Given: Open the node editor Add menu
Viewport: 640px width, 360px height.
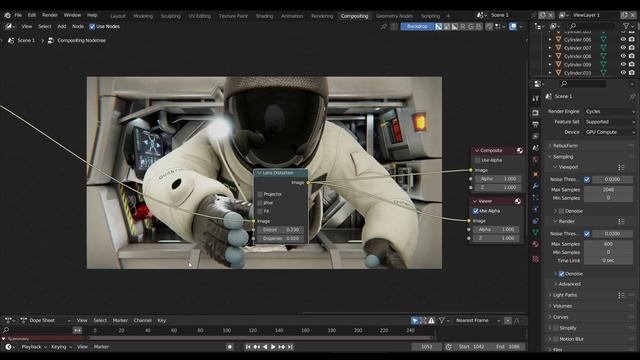Looking at the screenshot, I should point(62,27).
